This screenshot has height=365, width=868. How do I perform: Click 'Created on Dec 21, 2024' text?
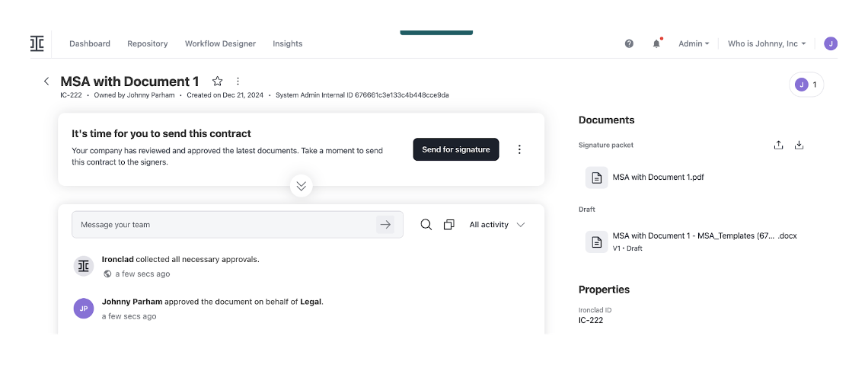click(225, 95)
